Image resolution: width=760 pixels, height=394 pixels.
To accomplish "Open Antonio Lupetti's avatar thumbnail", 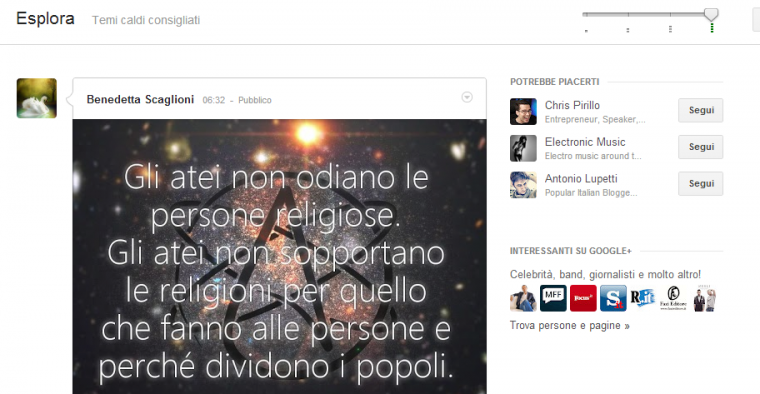I will click(x=523, y=185).
